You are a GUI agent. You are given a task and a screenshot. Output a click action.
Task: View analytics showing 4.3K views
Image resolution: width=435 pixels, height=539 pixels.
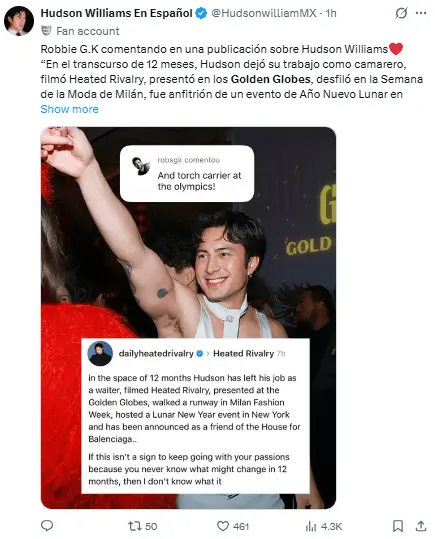click(x=324, y=526)
